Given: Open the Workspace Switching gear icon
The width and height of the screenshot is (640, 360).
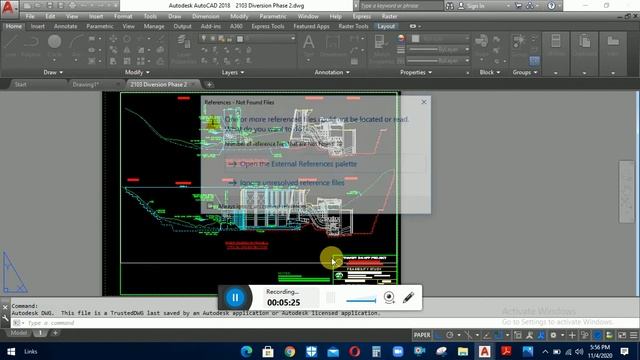Looking at the screenshot, I should (x=553, y=335).
